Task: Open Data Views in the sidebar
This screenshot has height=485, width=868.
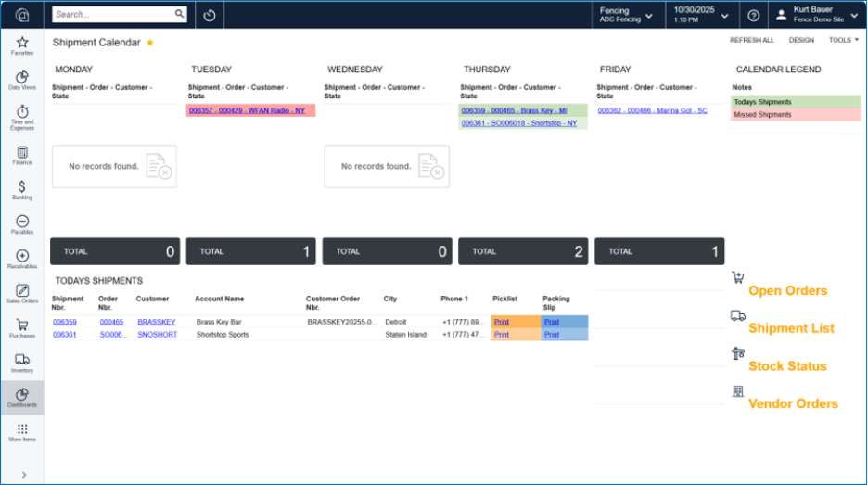Action: pos(22,80)
